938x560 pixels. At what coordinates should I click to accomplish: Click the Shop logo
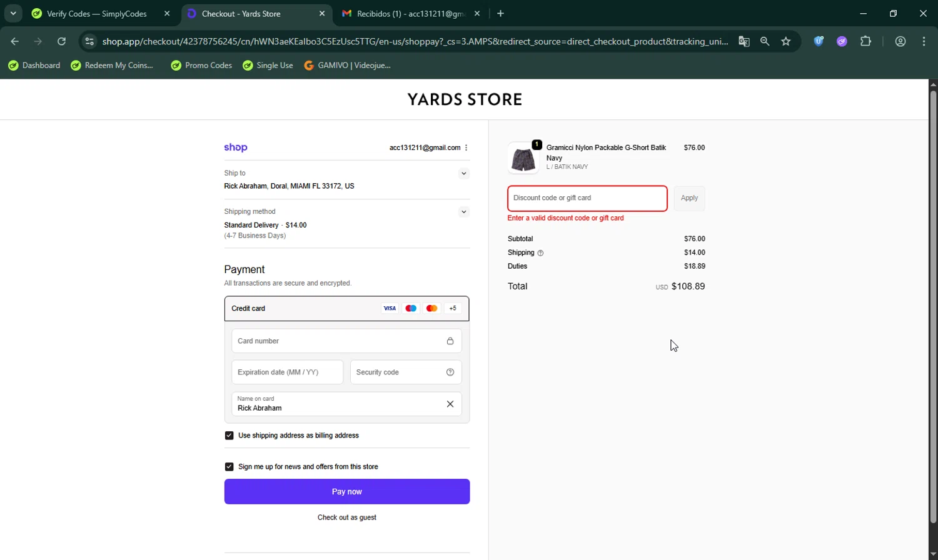[236, 147]
